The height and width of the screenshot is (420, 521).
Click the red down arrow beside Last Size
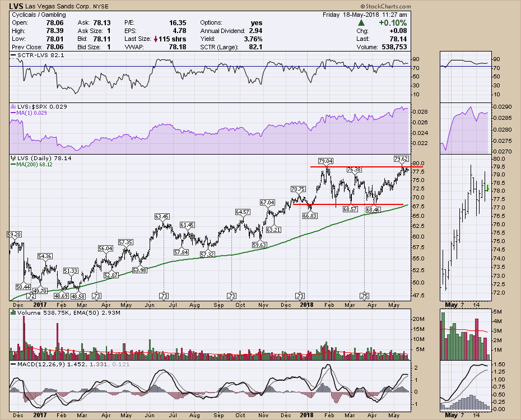click(156, 39)
